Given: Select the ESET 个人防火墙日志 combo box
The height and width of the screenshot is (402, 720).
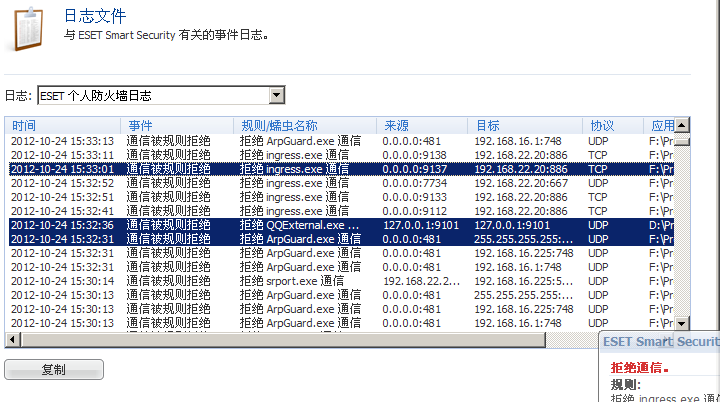Looking at the screenshot, I should point(161,96).
